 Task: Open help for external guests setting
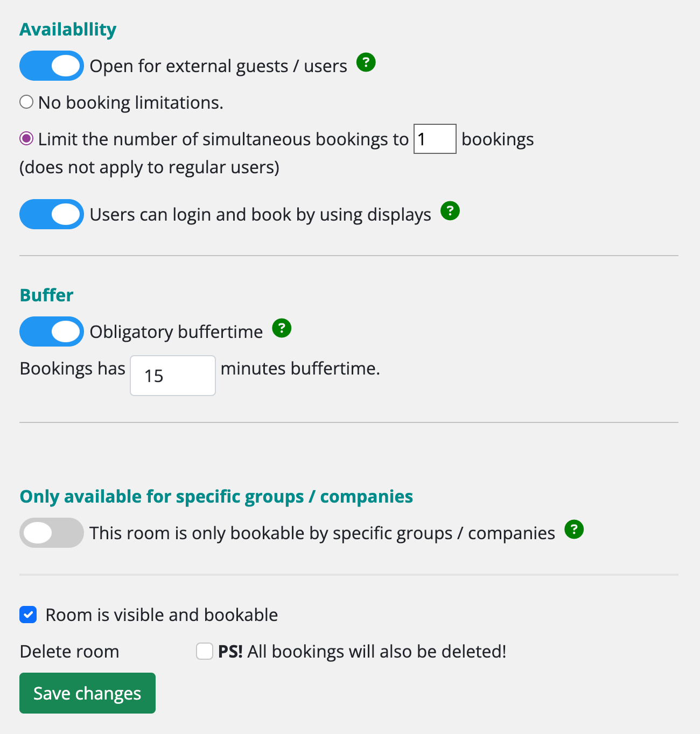coord(366,63)
